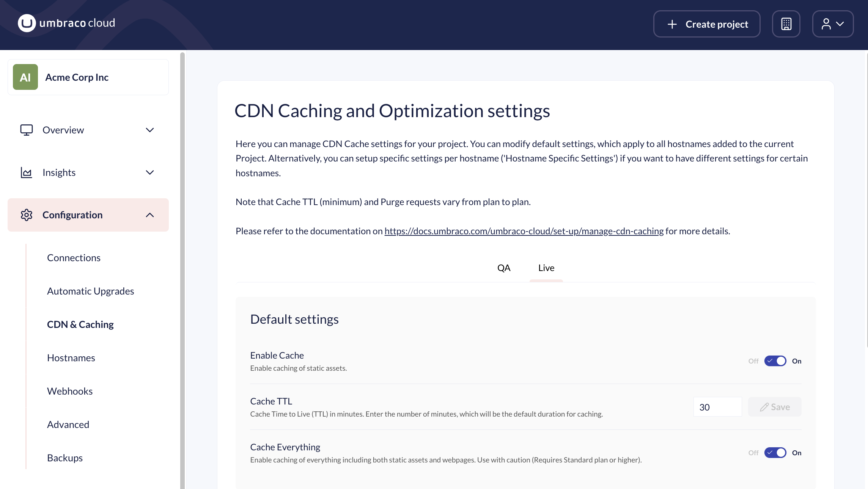Image resolution: width=868 pixels, height=489 pixels.
Task: Open the organization building icon in header
Action: [786, 24]
